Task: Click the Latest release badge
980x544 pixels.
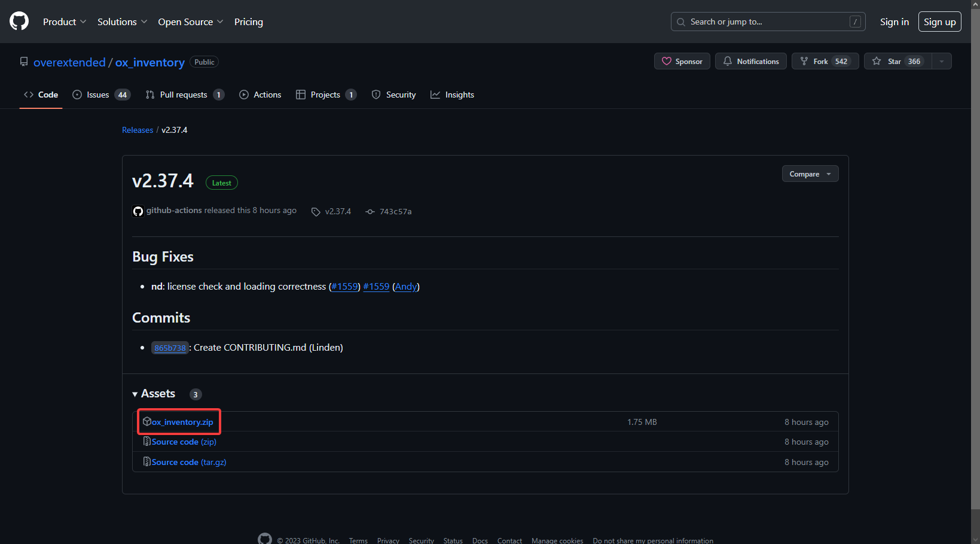Action: point(222,183)
